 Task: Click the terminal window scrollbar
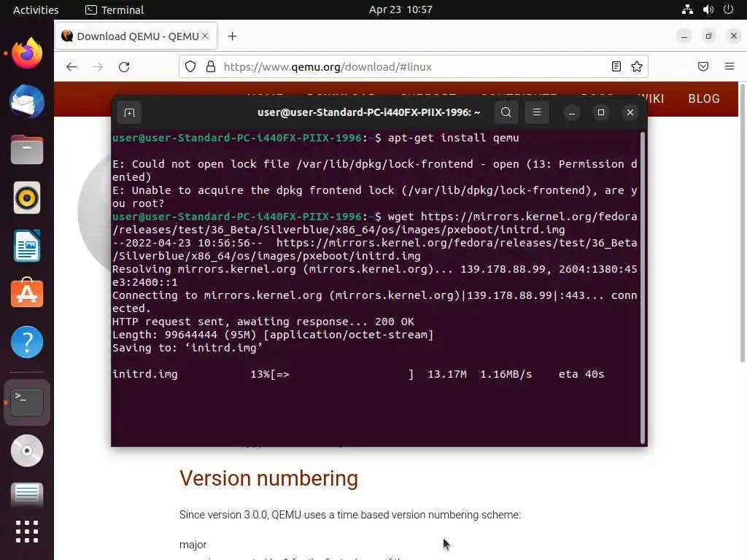[x=643, y=288]
